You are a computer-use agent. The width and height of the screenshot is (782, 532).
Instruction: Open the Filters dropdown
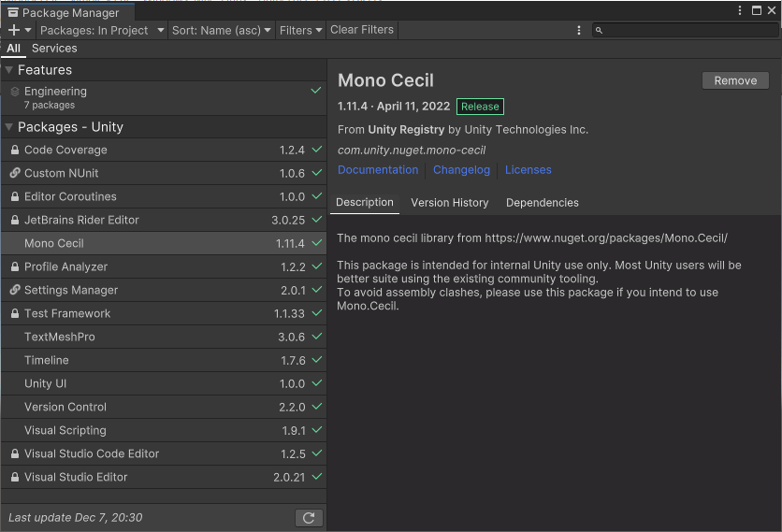300,31
